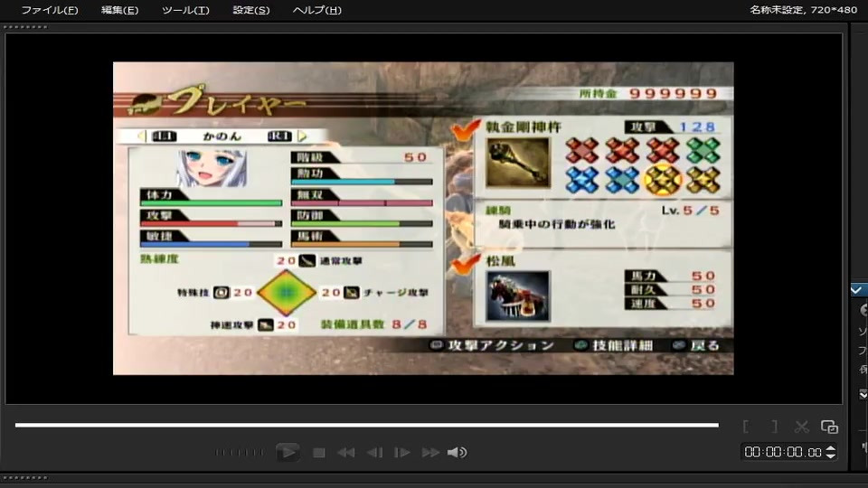
Task: Click the blue checkmark tab in right panel
Action: tap(857, 290)
